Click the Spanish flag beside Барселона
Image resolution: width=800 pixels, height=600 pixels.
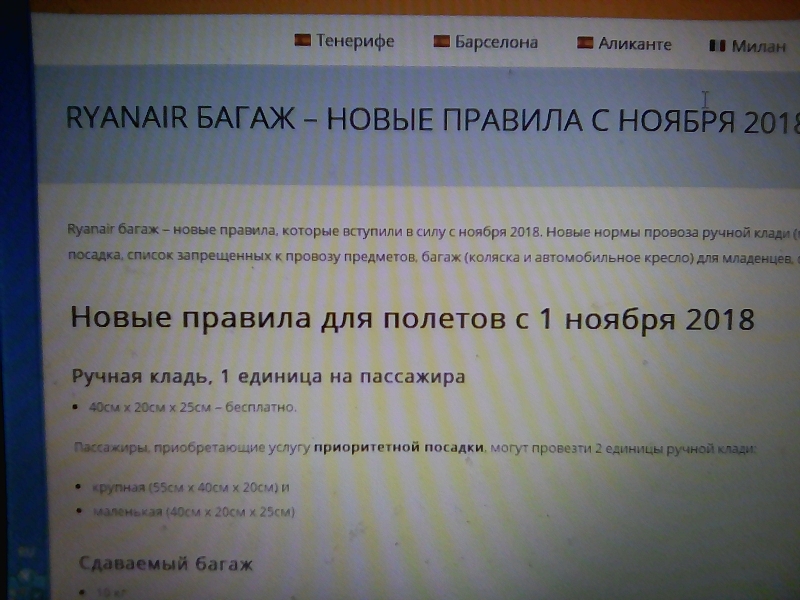(441, 41)
